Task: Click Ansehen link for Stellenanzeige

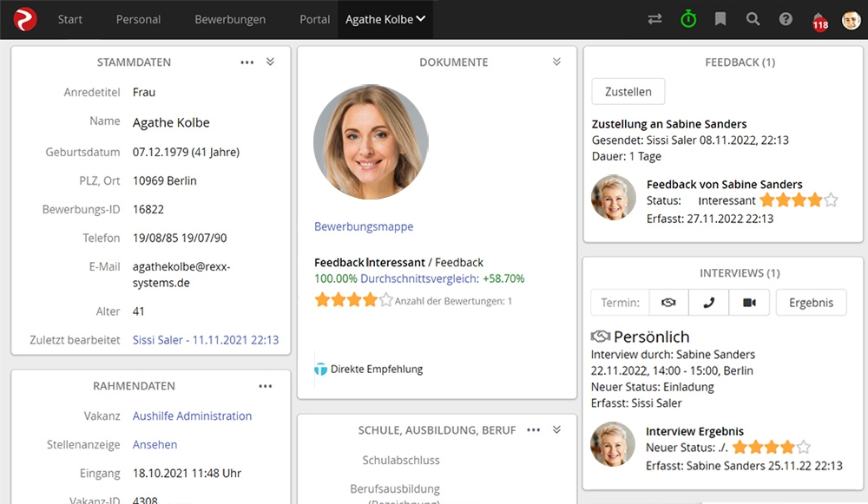Action: point(155,445)
